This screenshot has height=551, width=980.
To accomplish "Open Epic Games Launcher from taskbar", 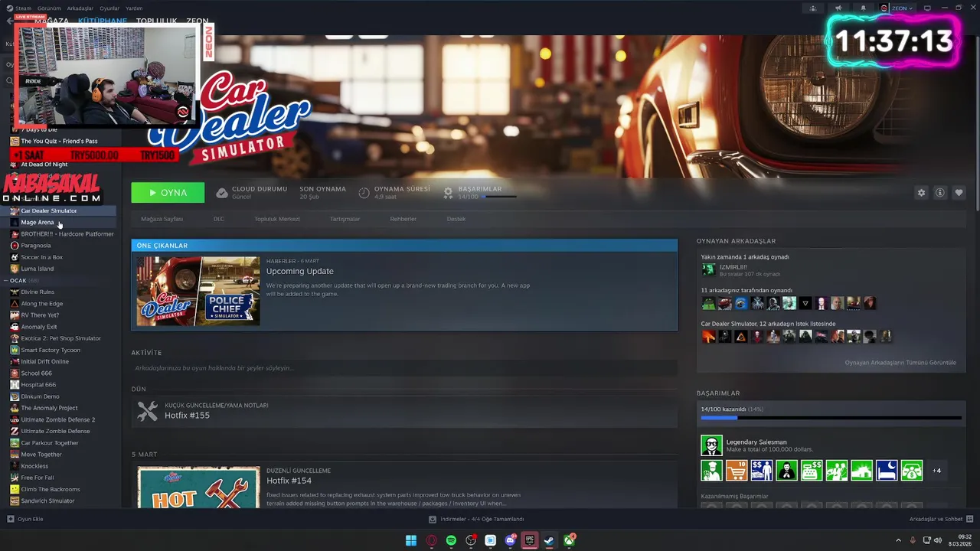I will [529, 540].
